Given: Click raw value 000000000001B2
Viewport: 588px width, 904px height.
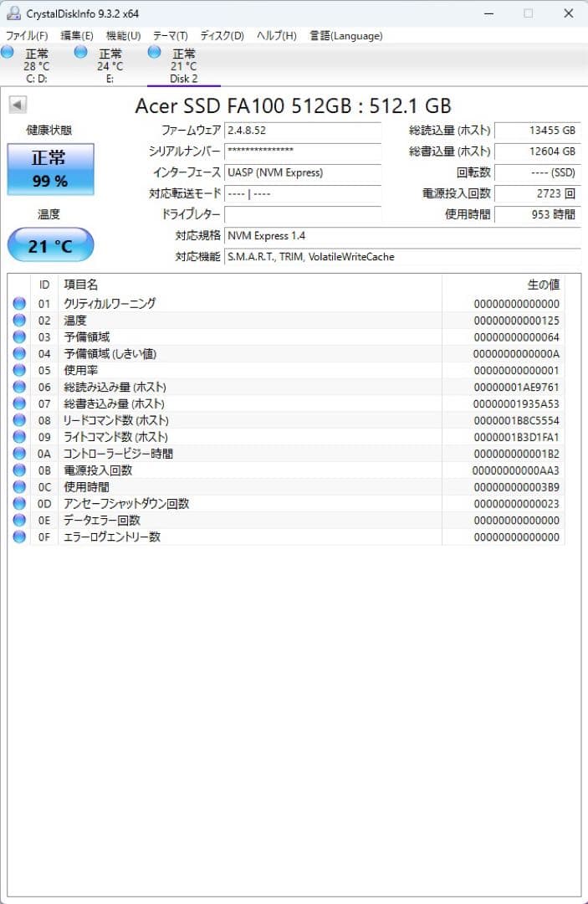Looking at the screenshot, I should point(517,454).
